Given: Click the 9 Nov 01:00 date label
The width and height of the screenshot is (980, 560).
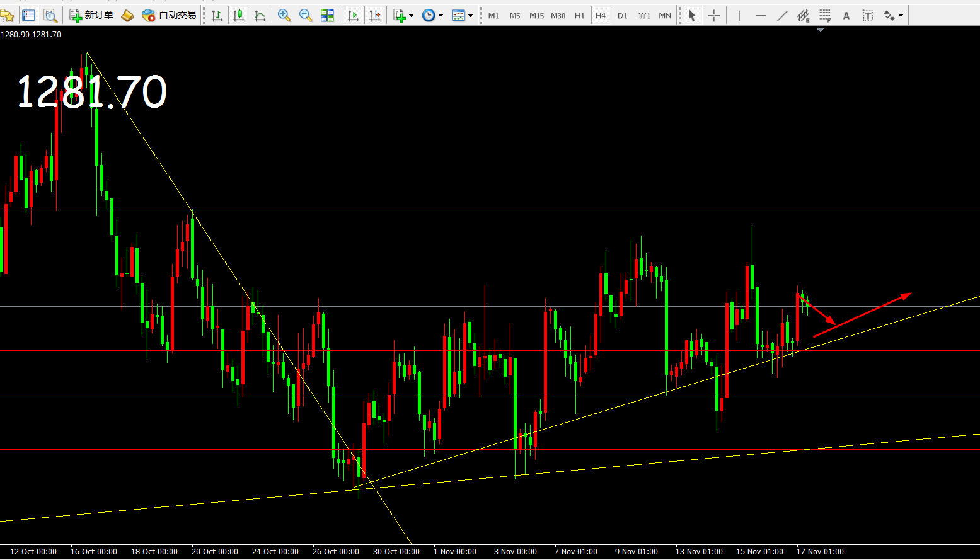Looking at the screenshot, I should point(637,552).
